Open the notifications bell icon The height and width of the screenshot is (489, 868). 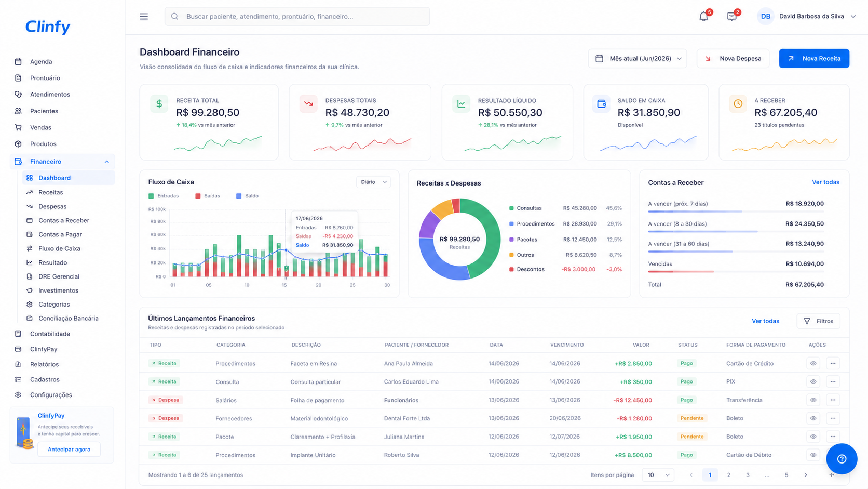point(703,17)
